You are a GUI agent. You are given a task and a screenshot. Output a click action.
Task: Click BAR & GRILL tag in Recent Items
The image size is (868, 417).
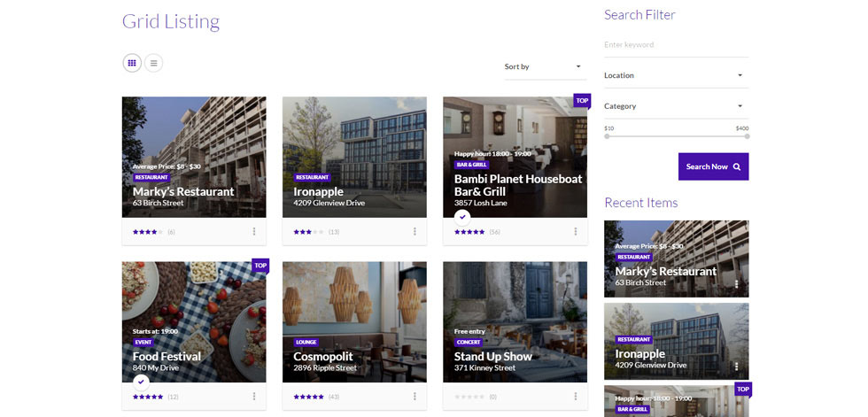[x=632, y=410]
